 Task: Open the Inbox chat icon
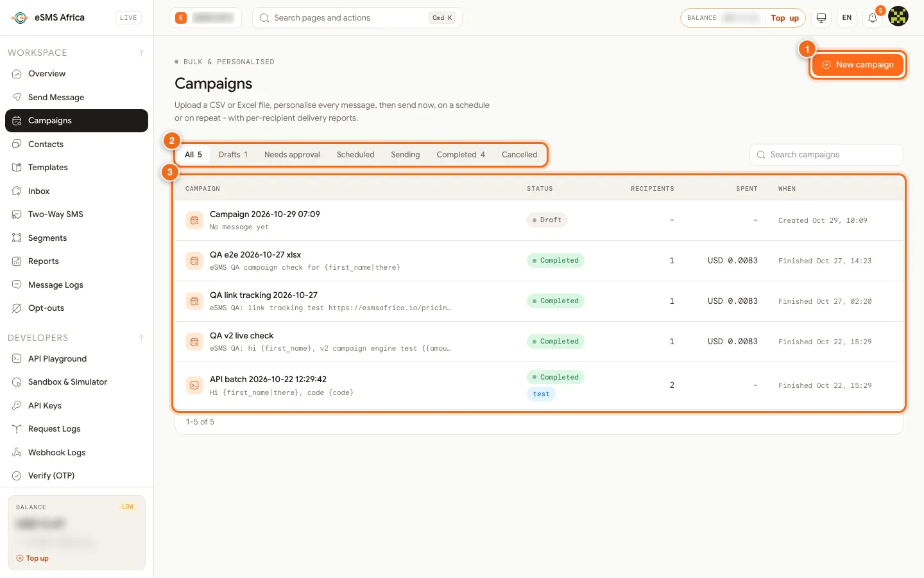click(17, 191)
